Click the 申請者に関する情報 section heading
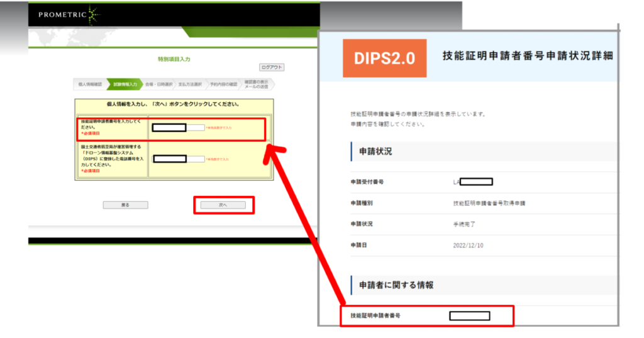 (x=396, y=285)
